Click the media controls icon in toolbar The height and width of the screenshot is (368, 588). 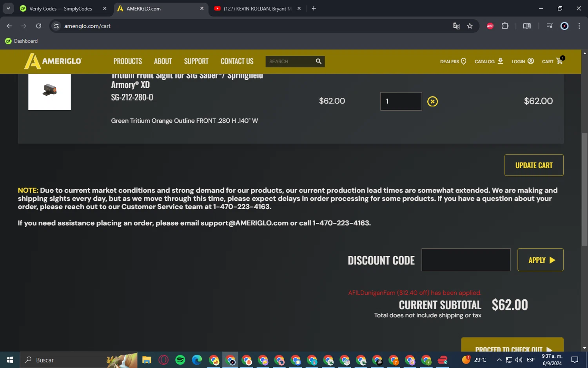tap(550, 26)
